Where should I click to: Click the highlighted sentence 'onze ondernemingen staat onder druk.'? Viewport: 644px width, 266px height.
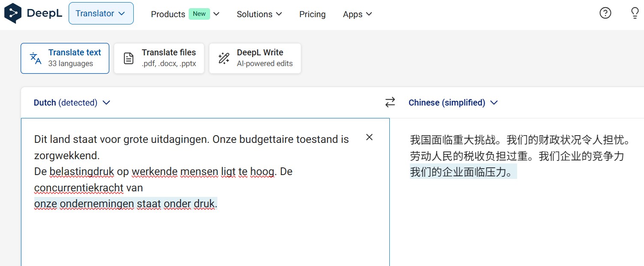pos(126,203)
